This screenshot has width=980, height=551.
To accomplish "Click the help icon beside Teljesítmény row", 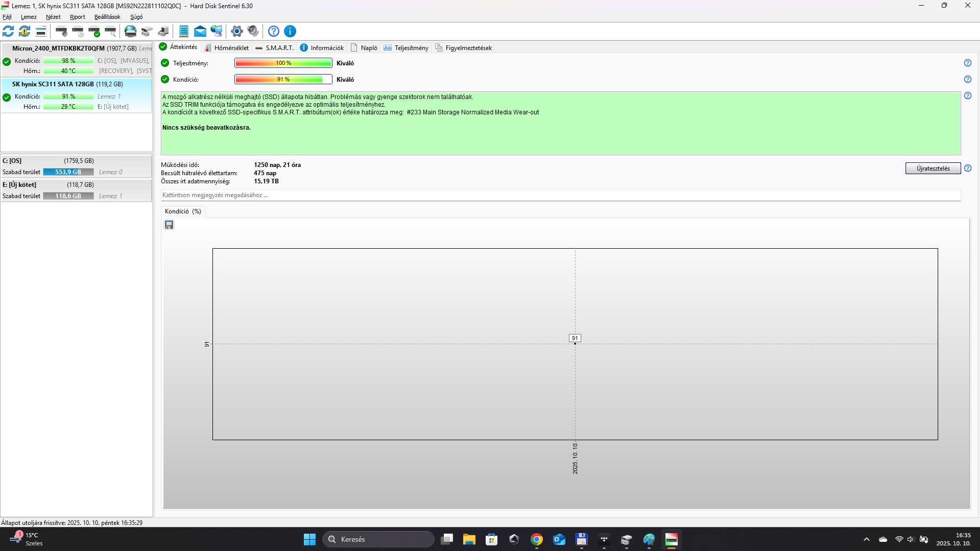I will pos(968,63).
